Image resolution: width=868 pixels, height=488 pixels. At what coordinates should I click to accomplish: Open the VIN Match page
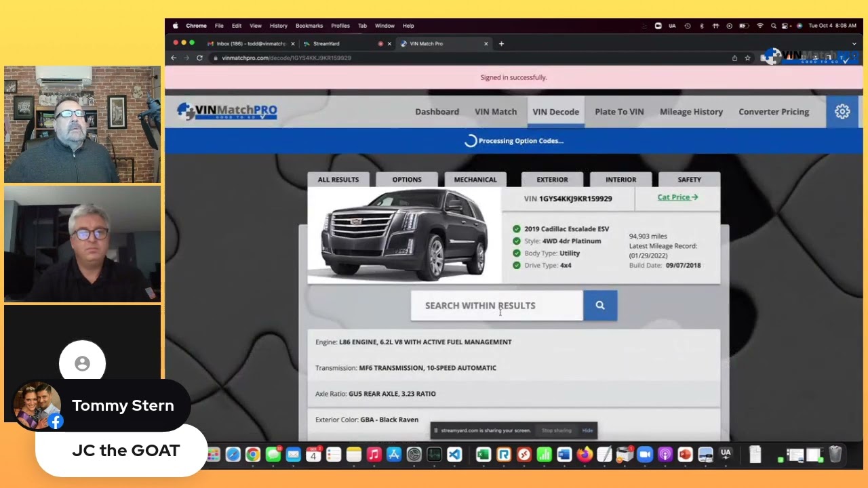point(496,112)
